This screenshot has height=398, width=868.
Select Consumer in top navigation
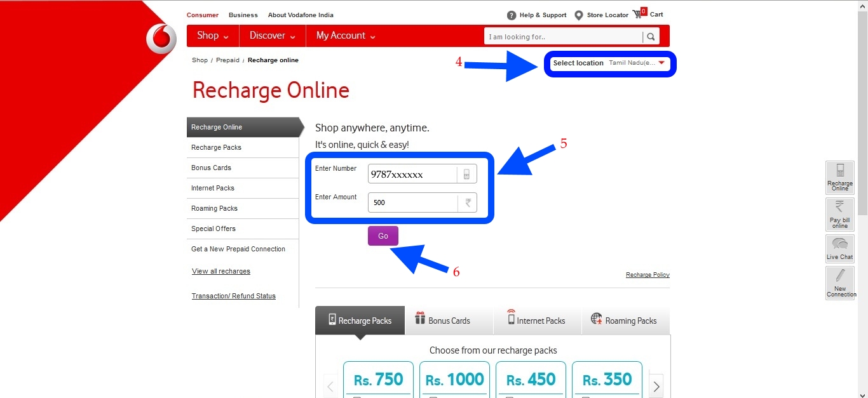[x=202, y=15]
